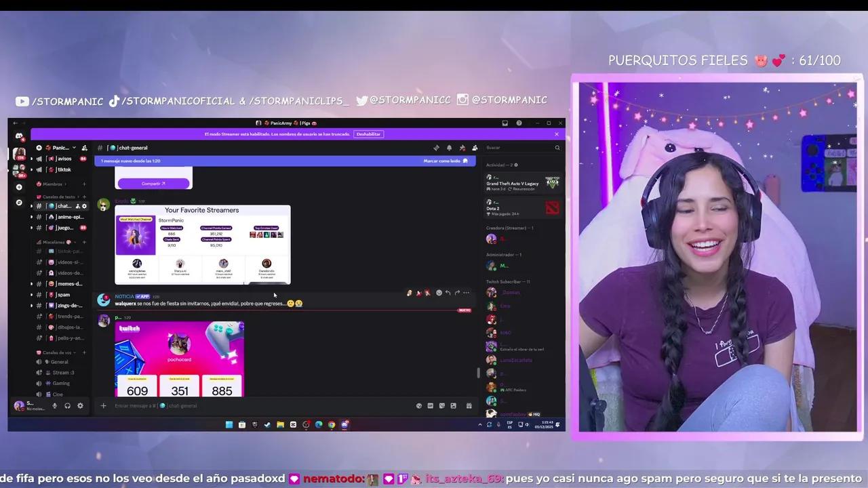Open the spam channel
868x488 pixels.
pyautogui.click(x=61, y=295)
